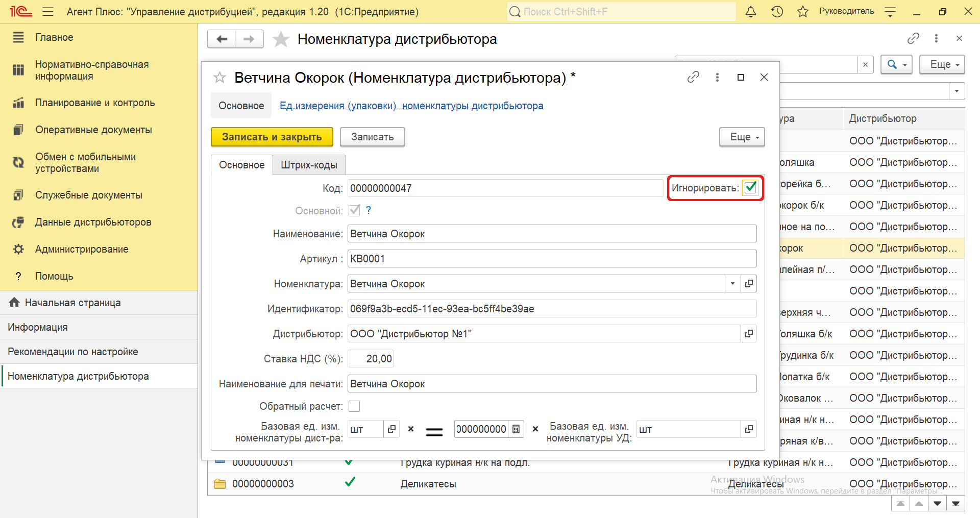Click into the Артикул field KB0001
Image resolution: width=980 pixels, height=518 pixels.
552,259
